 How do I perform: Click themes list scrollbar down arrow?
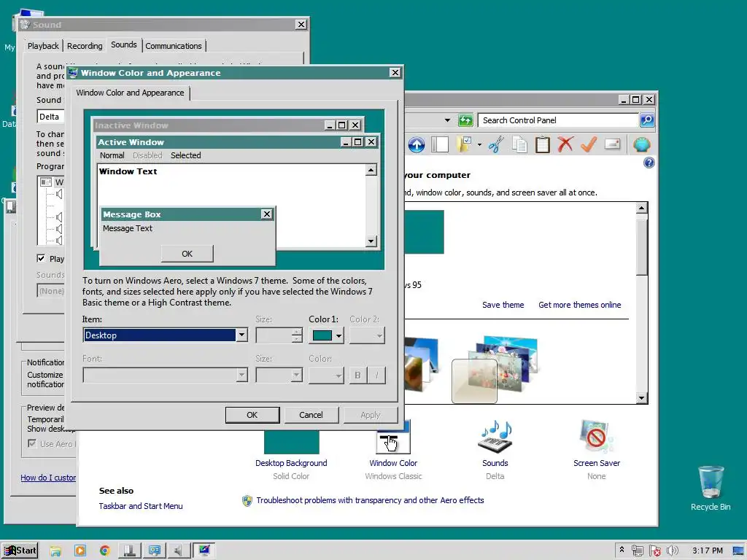click(x=641, y=397)
